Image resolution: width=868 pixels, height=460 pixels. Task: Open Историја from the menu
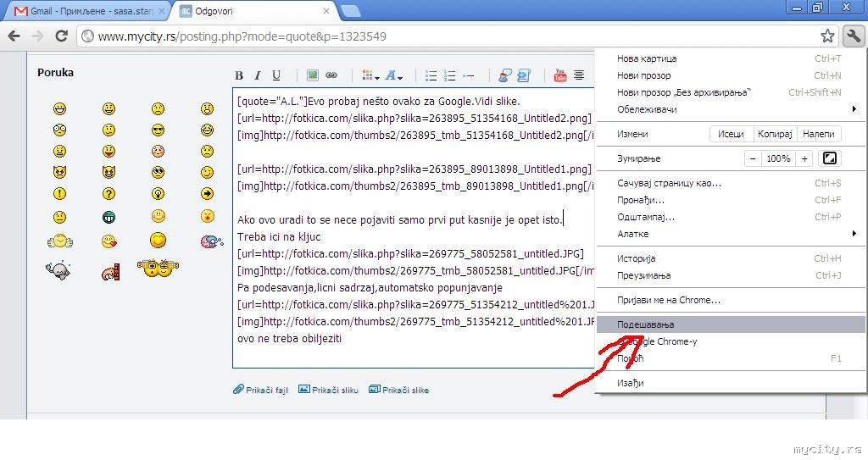(x=731, y=258)
